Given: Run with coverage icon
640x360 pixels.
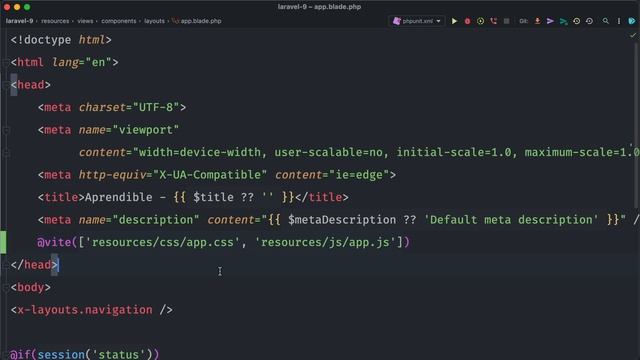Looking at the screenshot, I should pos(480,21).
